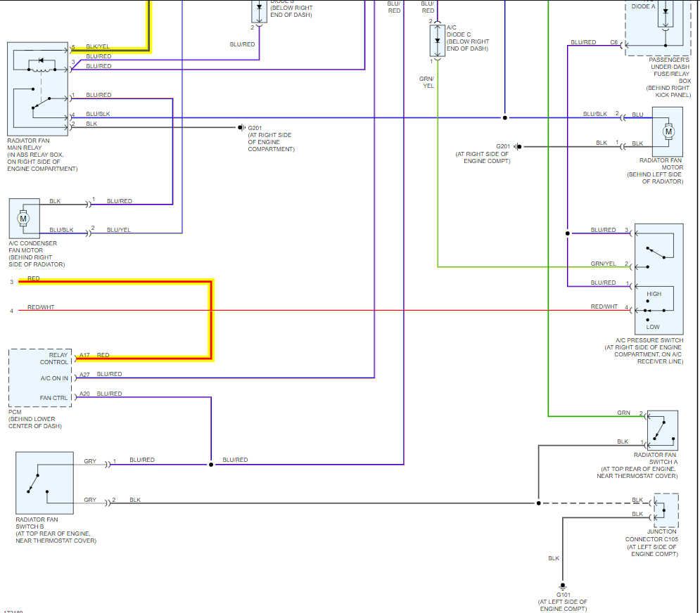Select the BLK/YEL label at relay pin 5
The image size is (700, 613).
(x=97, y=46)
